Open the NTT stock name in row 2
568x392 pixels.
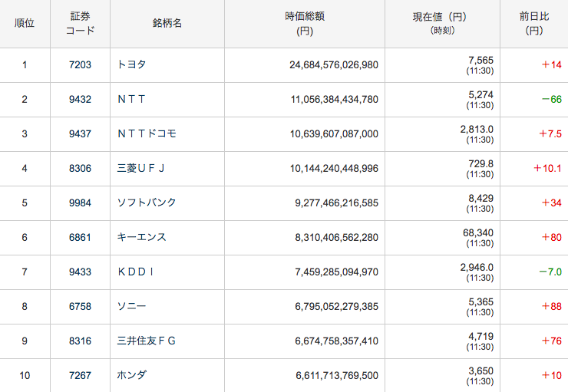click(x=131, y=99)
